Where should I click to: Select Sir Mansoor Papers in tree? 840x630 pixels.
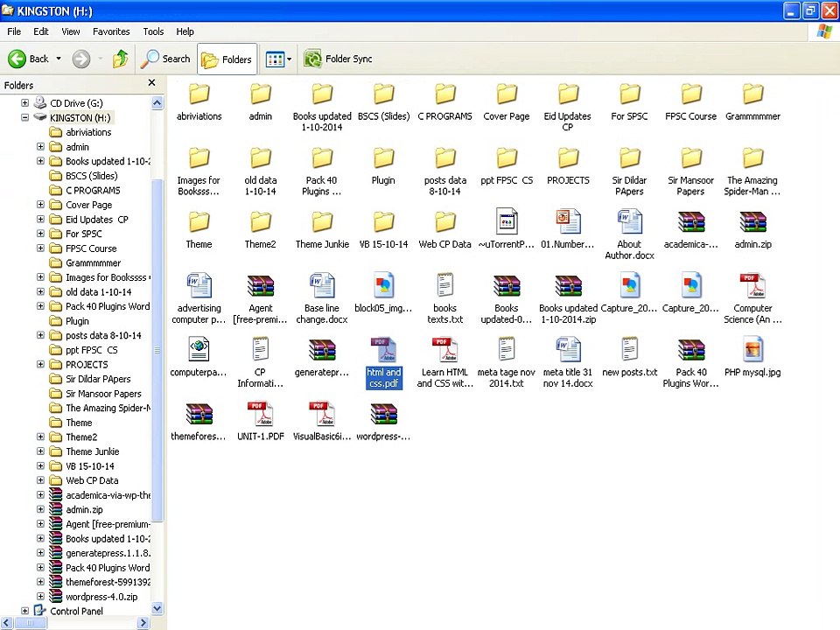[x=95, y=393]
